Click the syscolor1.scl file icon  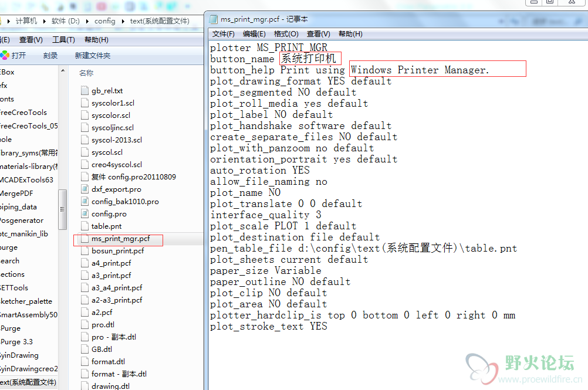coord(85,103)
